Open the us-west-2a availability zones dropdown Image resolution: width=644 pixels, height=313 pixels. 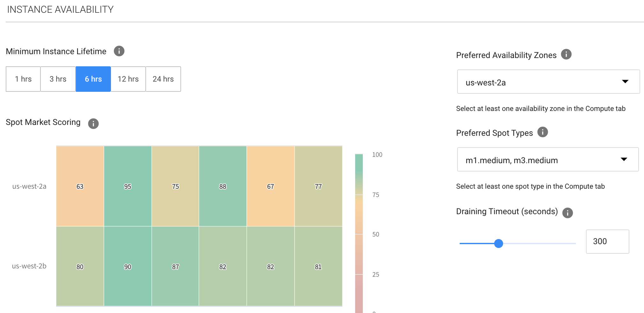pyautogui.click(x=548, y=82)
